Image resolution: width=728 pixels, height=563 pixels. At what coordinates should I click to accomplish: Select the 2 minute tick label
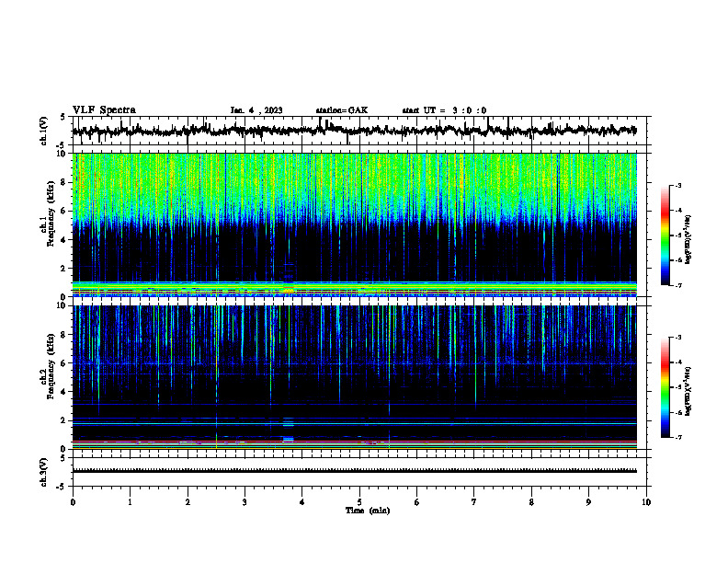pos(188,502)
